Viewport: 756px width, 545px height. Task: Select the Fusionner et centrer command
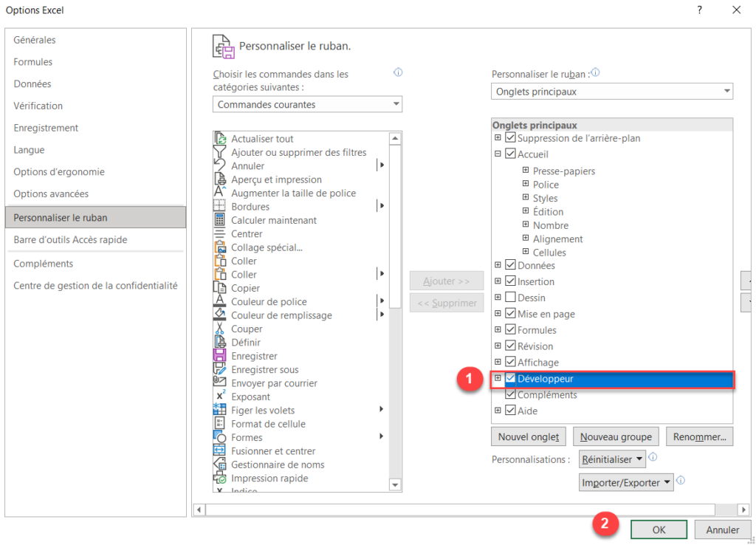click(273, 450)
